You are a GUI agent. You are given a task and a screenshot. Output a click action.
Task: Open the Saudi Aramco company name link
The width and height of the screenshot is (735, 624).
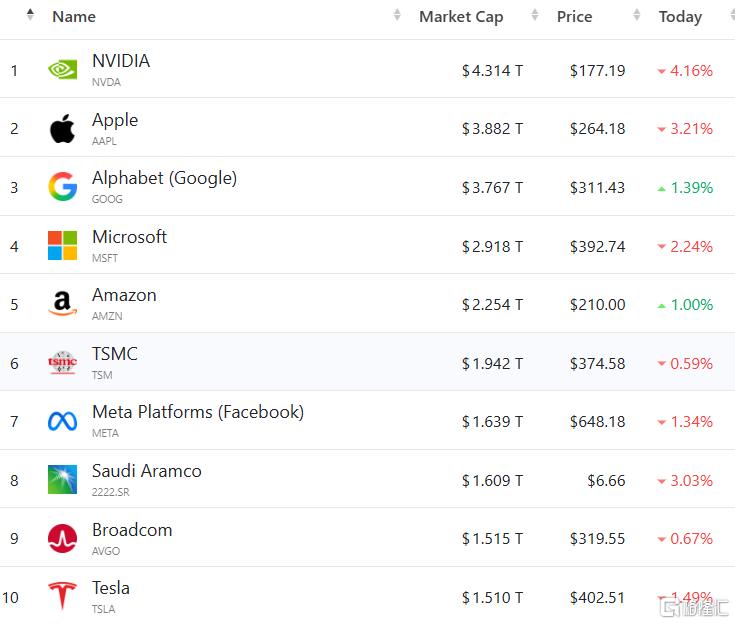146,471
